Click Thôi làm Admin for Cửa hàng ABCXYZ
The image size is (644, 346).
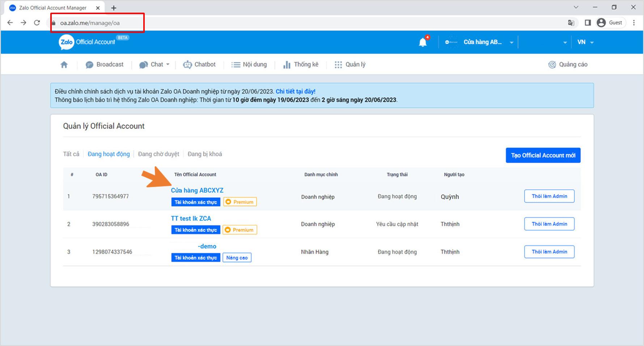pos(549,196)
